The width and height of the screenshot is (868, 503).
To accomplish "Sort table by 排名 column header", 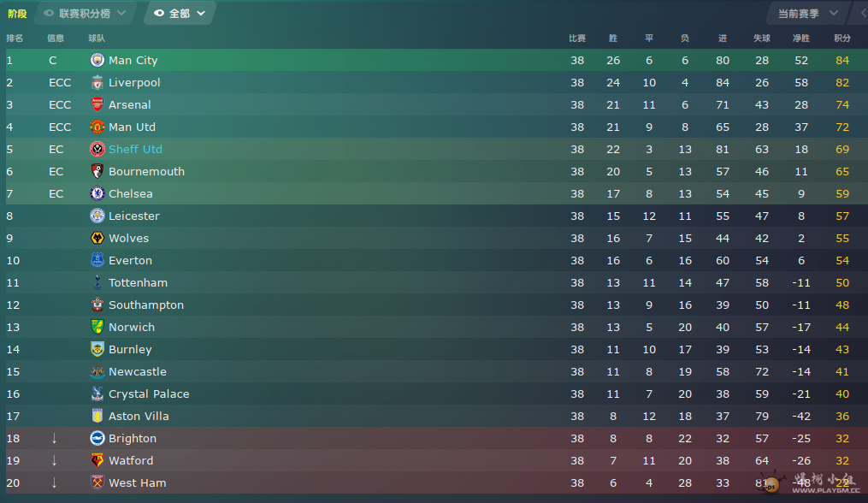I will (15, 38).
